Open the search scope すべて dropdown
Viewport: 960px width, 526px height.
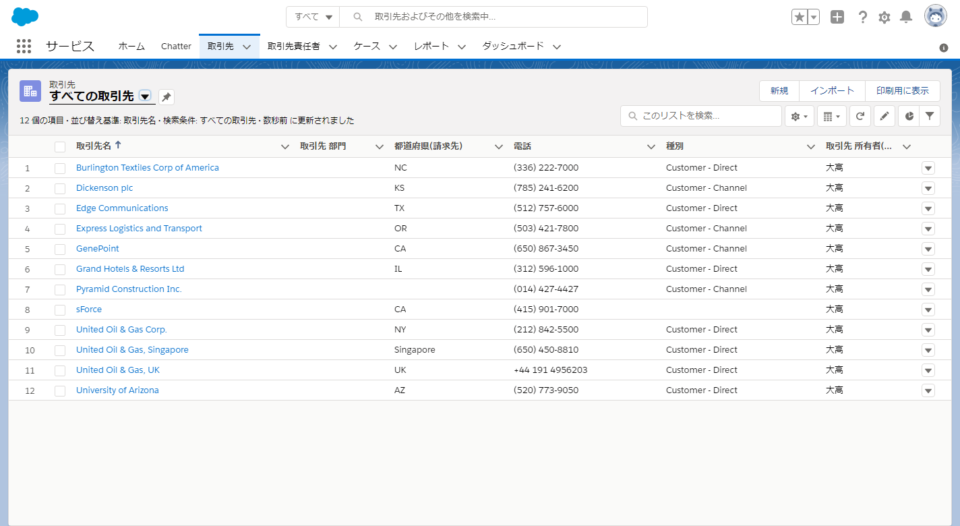click(x=313, y=17)
